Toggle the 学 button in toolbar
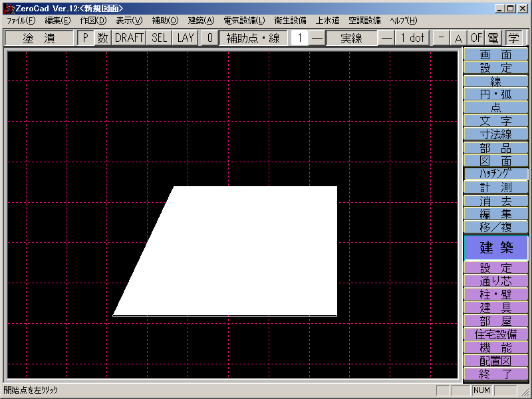Screen dimensions: 532x399 [513, 38]
